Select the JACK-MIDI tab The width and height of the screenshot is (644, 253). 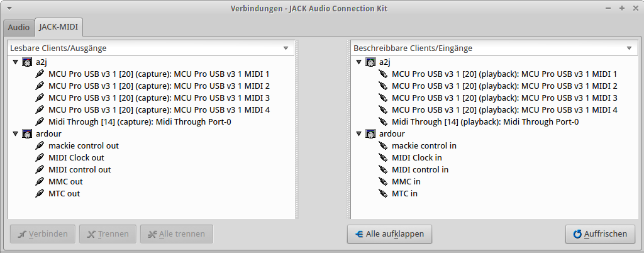(58, 28)
